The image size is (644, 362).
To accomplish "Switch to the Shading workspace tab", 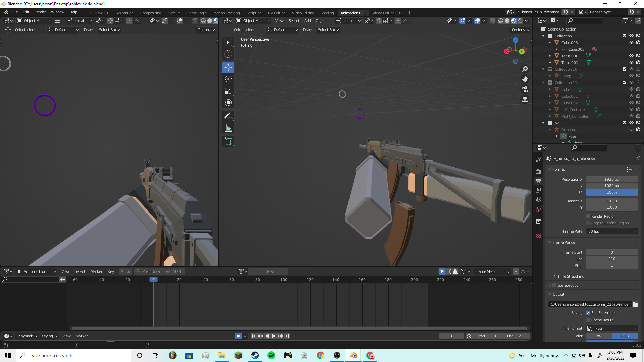I will click(x=327, y=13).
